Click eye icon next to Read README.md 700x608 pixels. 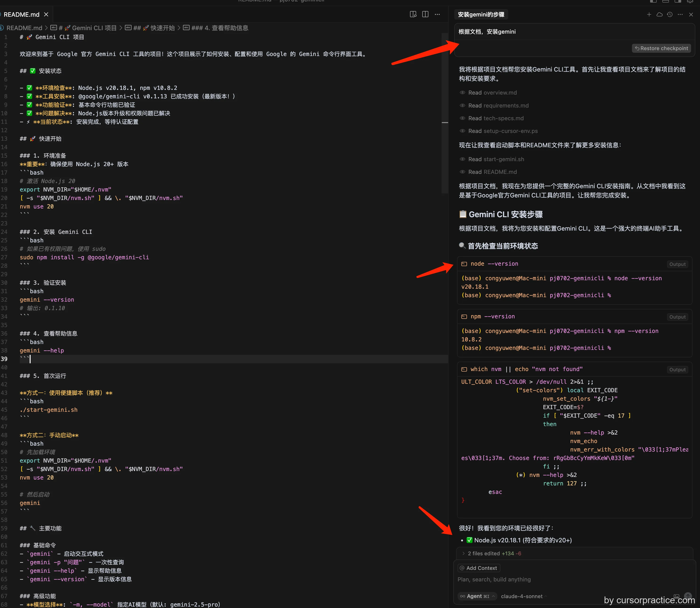click(x=462, y=172)
